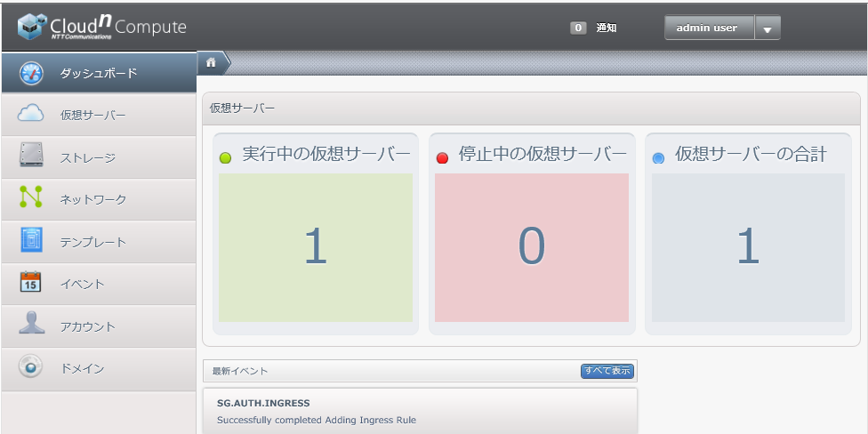The width and height of the screenshot is (868, 434).
Task: Open the admin user account menu
Action: (x=708, y=28)
